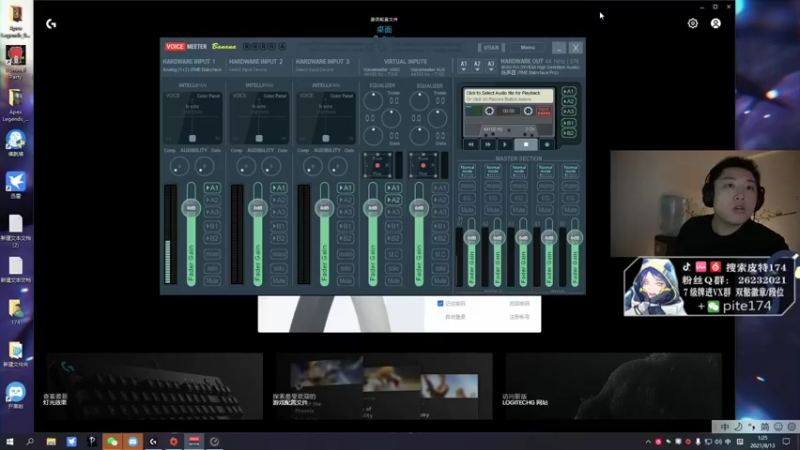The width and height of the screenshot is (800, 450).
Task: Change Normal mode on master bus A2
Action: tap(493, 170)
